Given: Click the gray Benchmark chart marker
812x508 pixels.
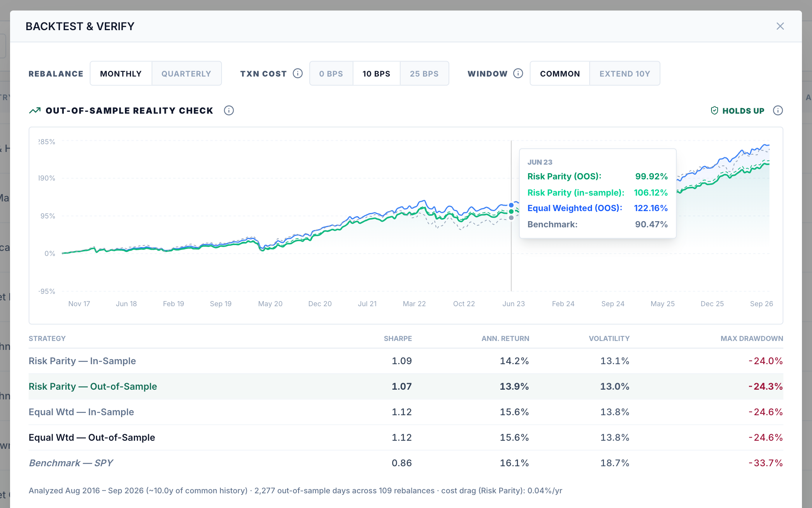Looking at the screenshot, I should 511,218.
